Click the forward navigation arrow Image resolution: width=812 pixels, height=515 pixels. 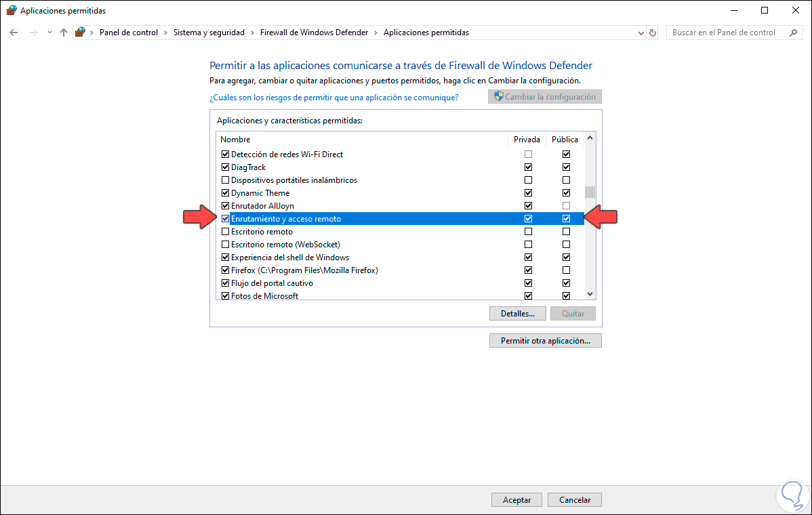(34, 33)
